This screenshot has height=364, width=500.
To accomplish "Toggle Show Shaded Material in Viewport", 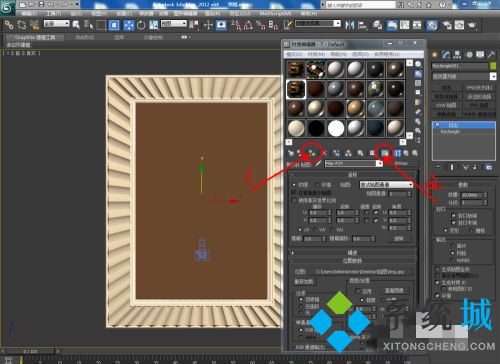I will [x=385, y=153].
